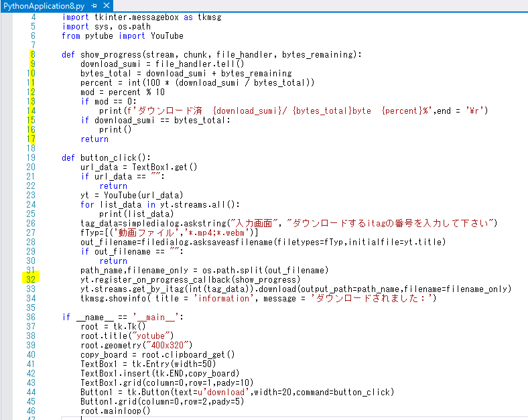Viewport: 528px width, 420px height.
Task: Click the root.mainloop() statement
Action: (115, 411)
